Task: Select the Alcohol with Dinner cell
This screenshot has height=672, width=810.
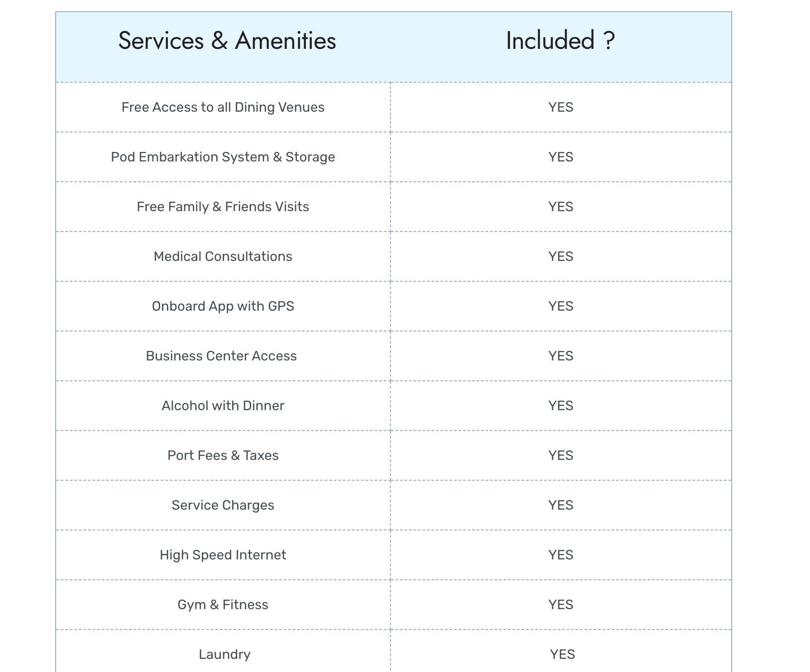Action: click(223, 406)
